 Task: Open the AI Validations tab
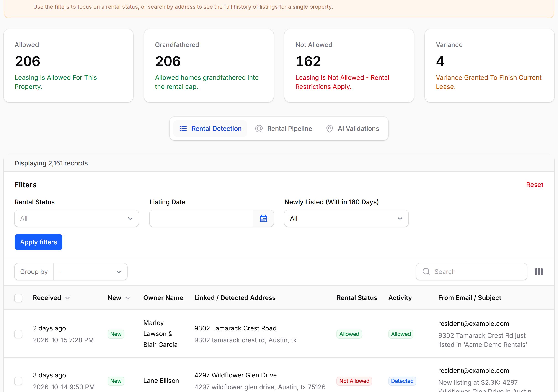352,129
